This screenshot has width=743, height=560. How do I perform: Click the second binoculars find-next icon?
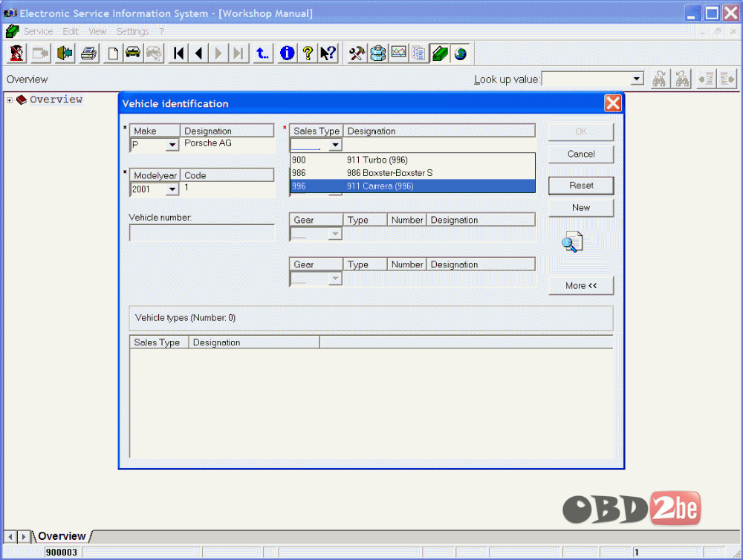pos(682,79)
